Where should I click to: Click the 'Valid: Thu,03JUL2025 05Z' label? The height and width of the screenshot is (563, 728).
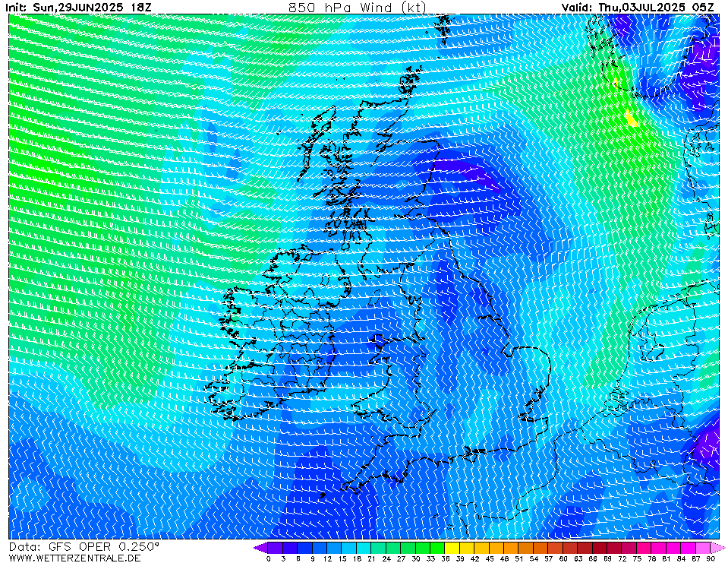tap(638, 7)
